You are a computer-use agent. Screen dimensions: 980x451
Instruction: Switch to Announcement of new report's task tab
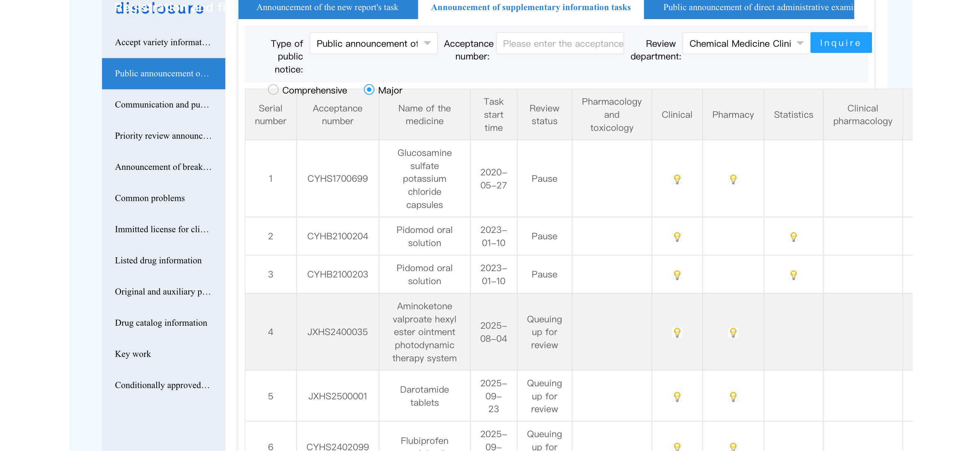coord(327,7)
